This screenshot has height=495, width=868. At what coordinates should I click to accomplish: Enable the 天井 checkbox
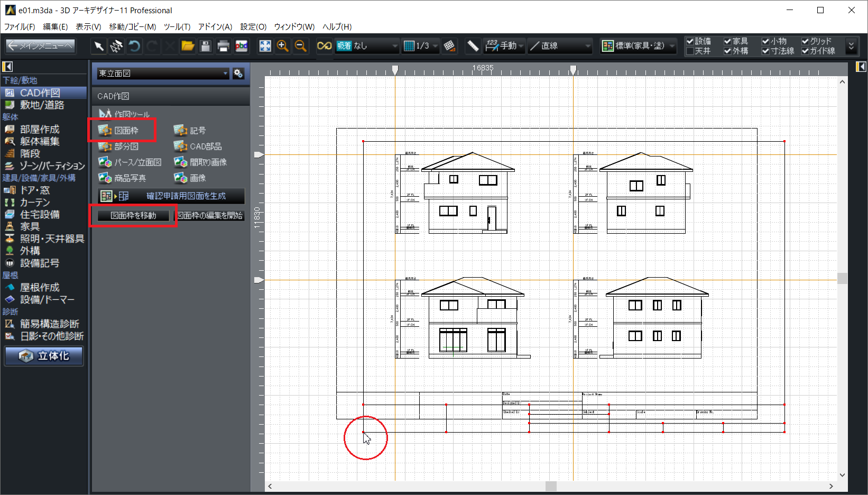(690, 51)
